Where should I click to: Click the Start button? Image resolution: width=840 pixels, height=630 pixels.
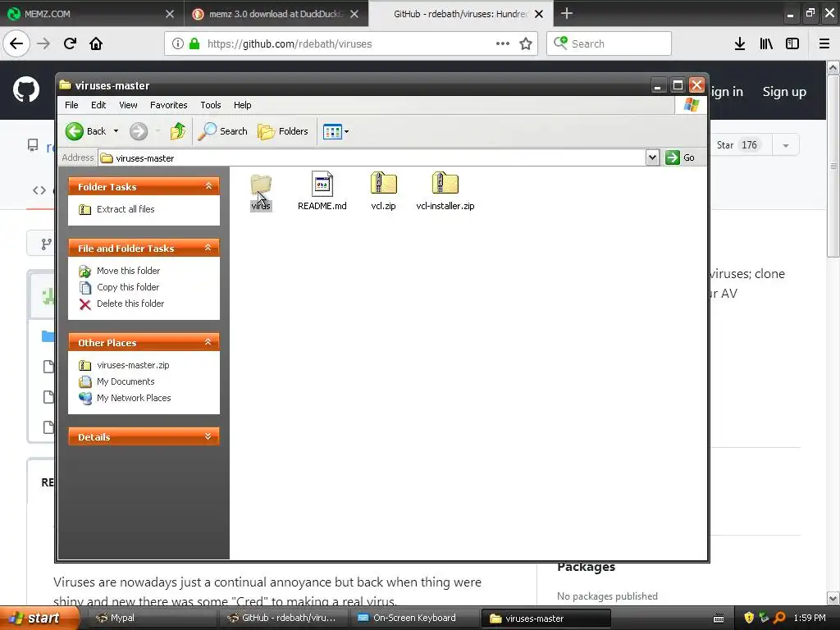39,618
